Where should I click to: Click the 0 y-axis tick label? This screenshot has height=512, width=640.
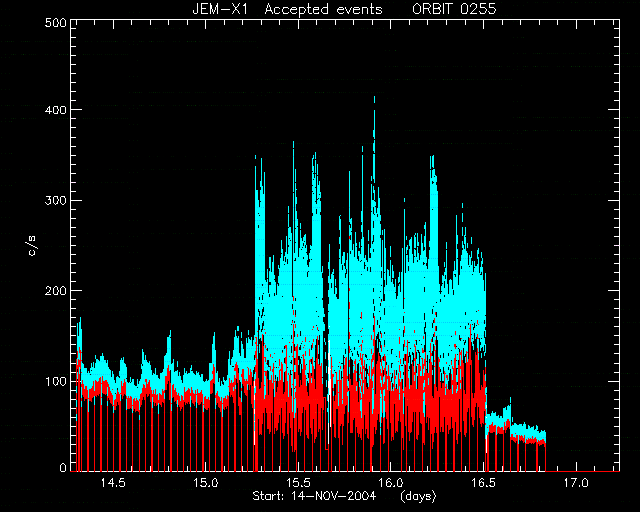[x=63, y=467]
